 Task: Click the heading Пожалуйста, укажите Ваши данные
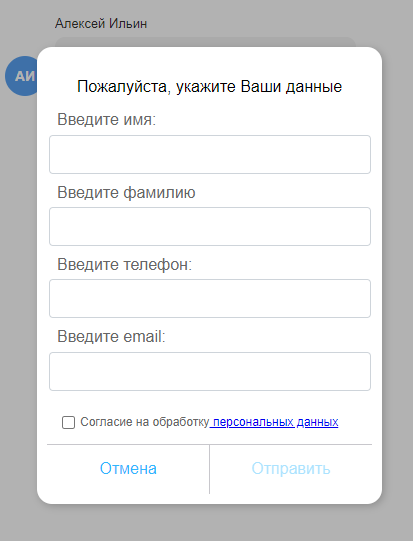click(209, 86)
